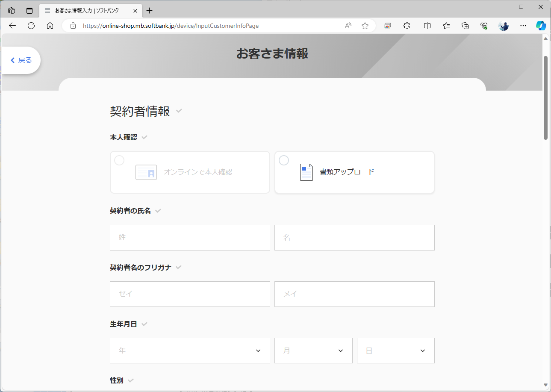Click the profile avatar icon

(x=503, y=26)
